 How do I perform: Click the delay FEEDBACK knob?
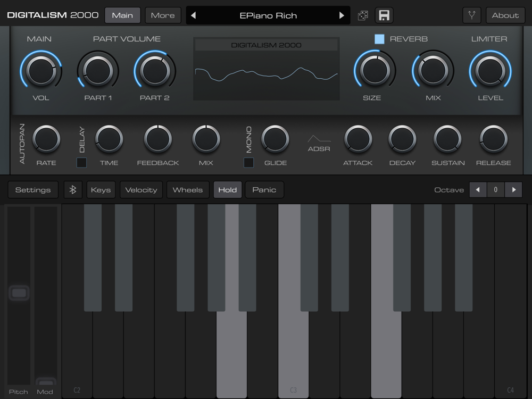[158, 139]
